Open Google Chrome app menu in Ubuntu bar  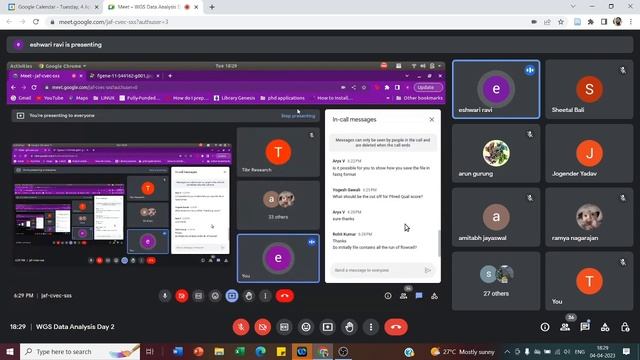(62, 66)
